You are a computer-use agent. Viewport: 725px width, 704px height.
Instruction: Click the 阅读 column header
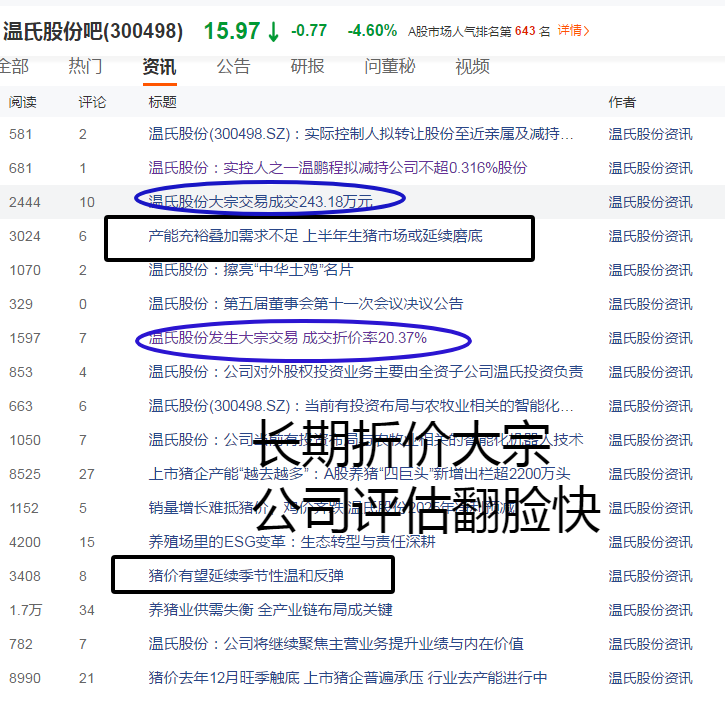pos(23,102)
